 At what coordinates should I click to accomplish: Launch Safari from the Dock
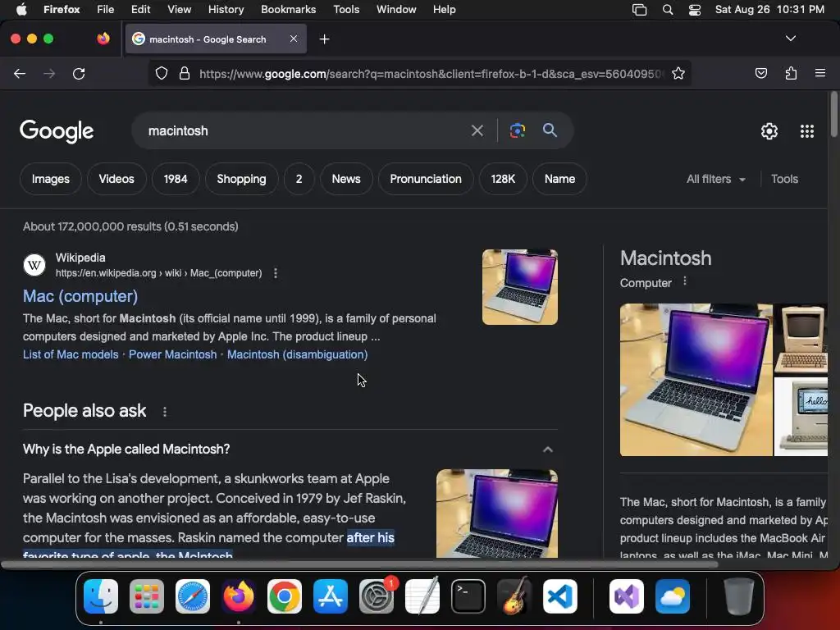click(192, 596)
